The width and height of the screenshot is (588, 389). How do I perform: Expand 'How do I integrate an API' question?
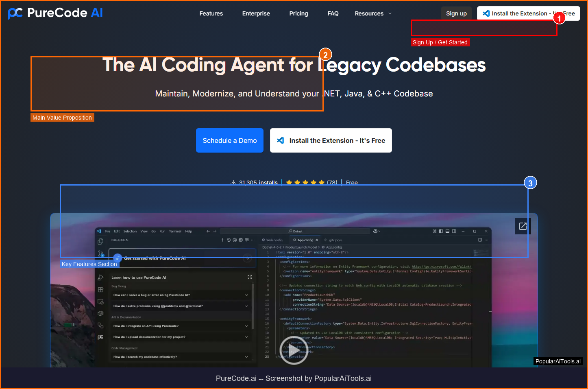[x=181, y=326]
